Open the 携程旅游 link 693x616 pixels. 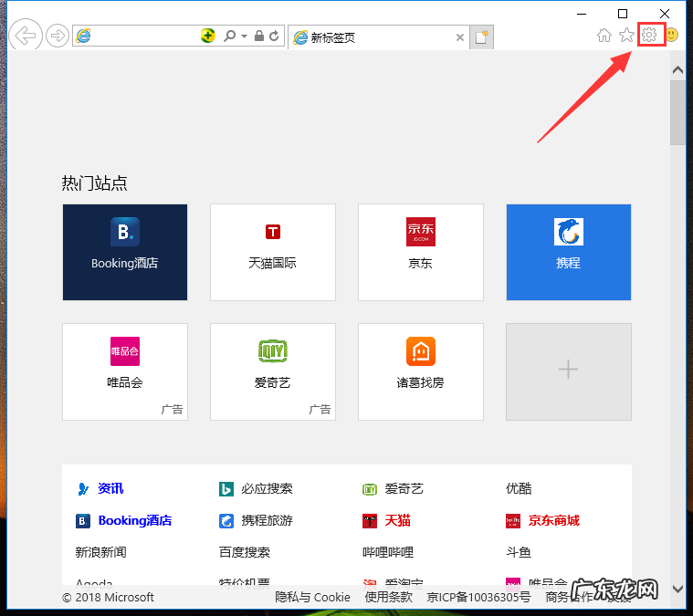click(267, 520)
